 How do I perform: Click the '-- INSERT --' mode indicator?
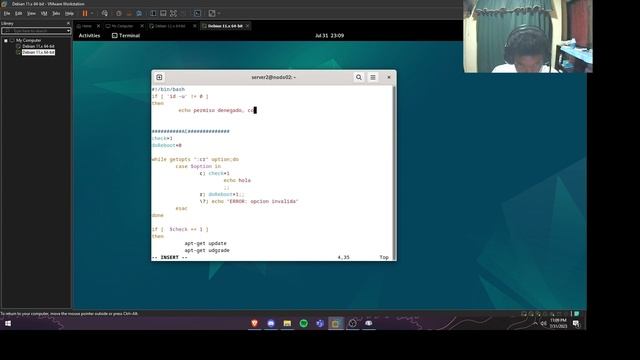coord(169,258)
